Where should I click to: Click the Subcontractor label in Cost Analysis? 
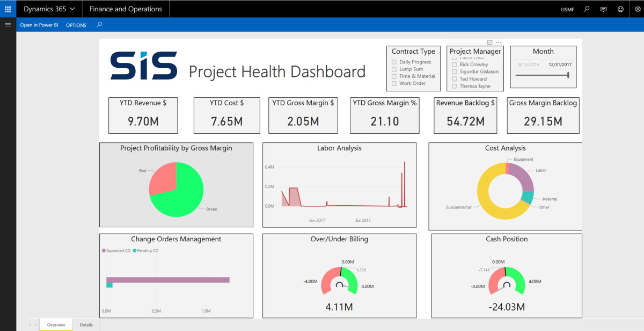[x=459, y=207]
